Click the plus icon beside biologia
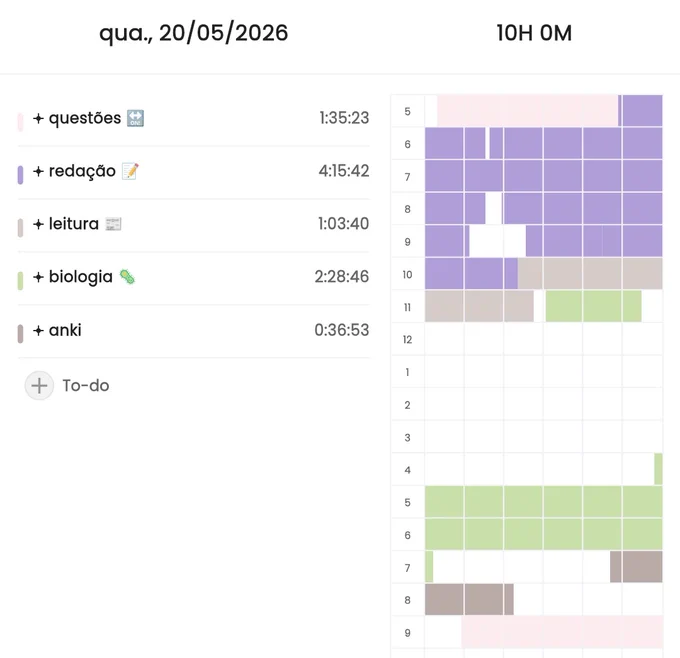Viewport: 680px width, 658px height. 39,277
